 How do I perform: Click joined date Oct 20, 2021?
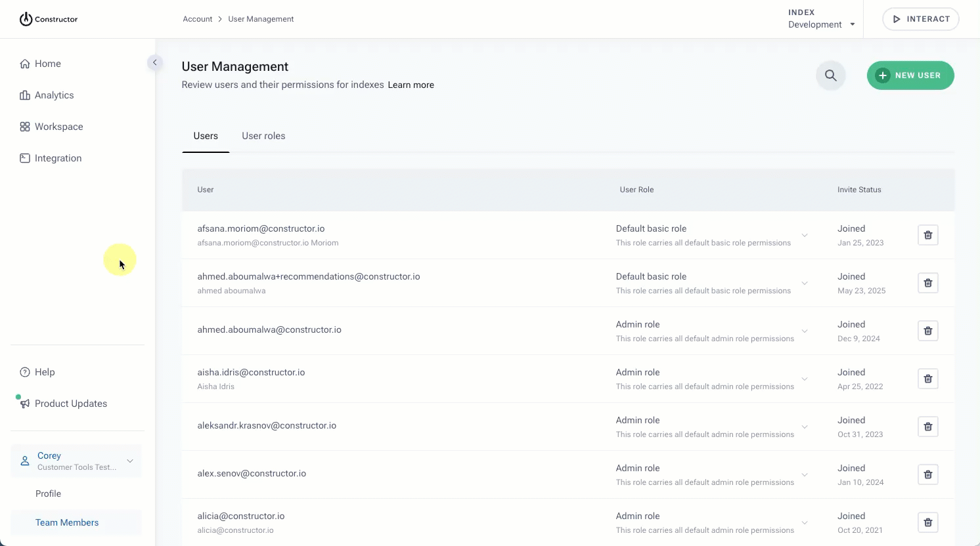pos(860,530)
